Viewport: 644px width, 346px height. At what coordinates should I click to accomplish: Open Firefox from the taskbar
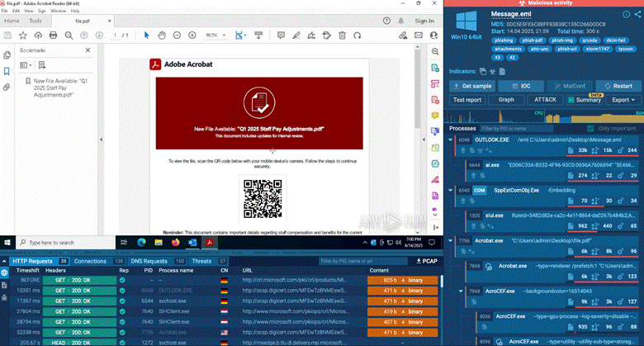[175, 243]
